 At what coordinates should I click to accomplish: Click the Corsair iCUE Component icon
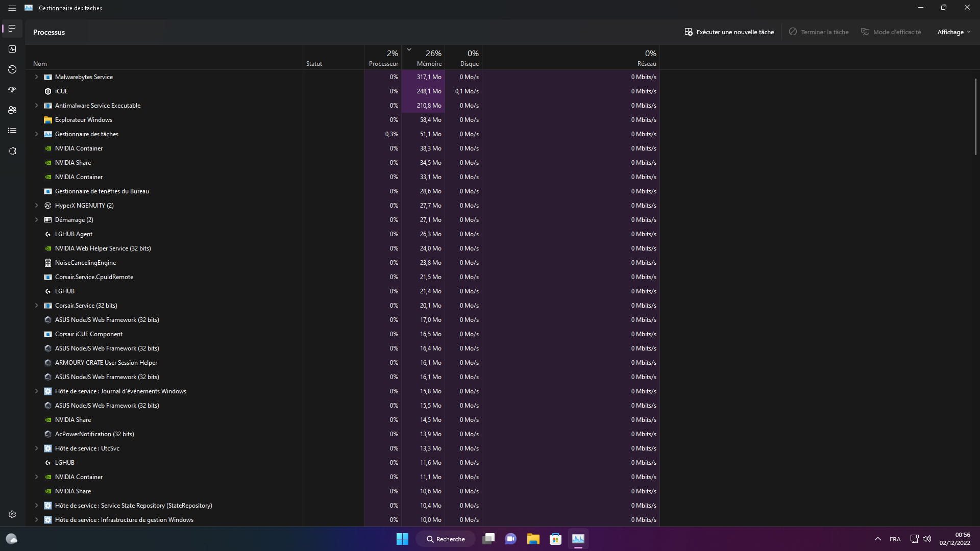pyautogui.click(x=48, y=334)
